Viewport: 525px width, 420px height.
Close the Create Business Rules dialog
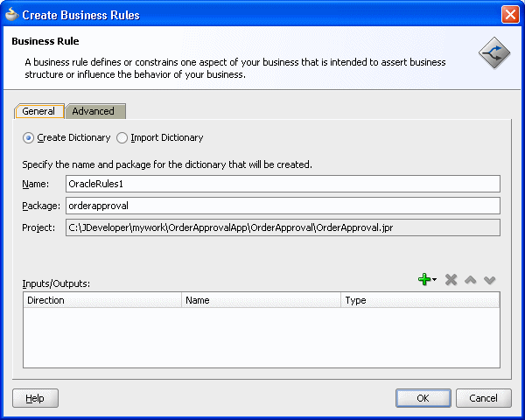(510, 15)
